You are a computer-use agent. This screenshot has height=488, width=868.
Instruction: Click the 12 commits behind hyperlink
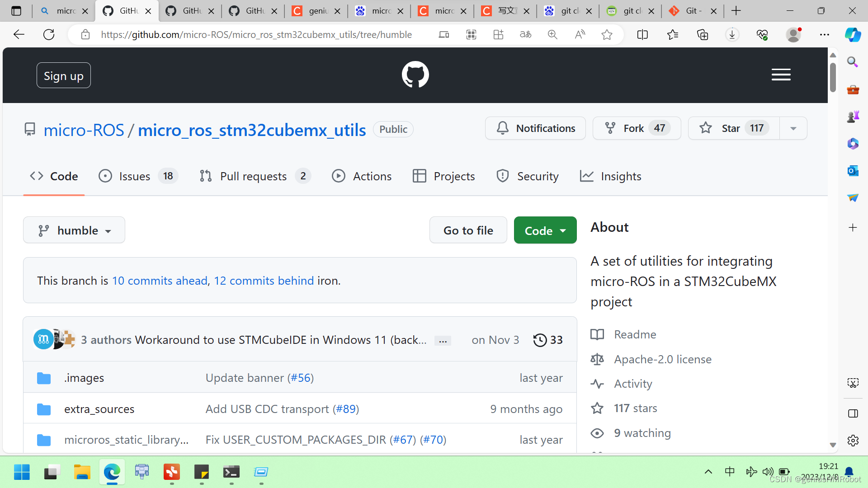[x=264, y=280]
